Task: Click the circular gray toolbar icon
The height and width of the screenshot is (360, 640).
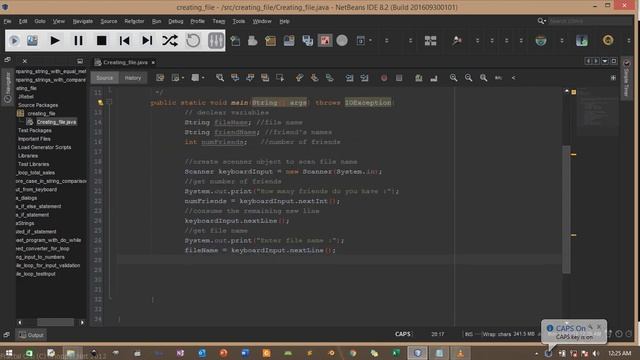Action: (342, 40)
